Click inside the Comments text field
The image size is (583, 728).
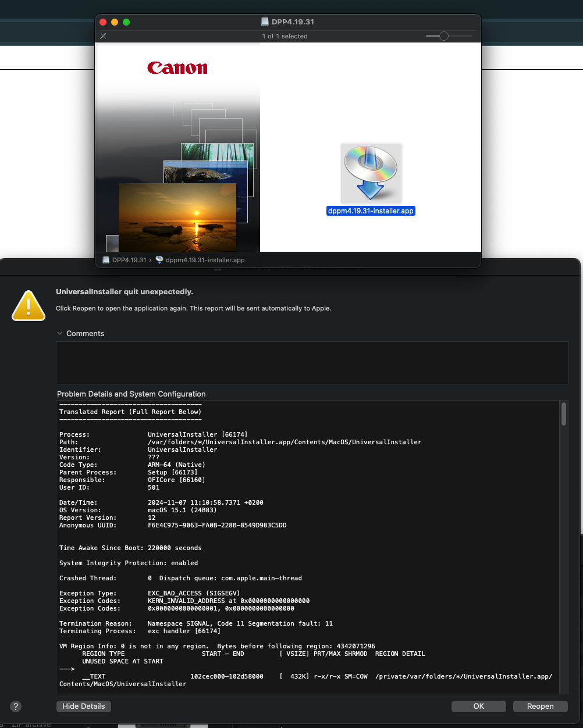311,362
